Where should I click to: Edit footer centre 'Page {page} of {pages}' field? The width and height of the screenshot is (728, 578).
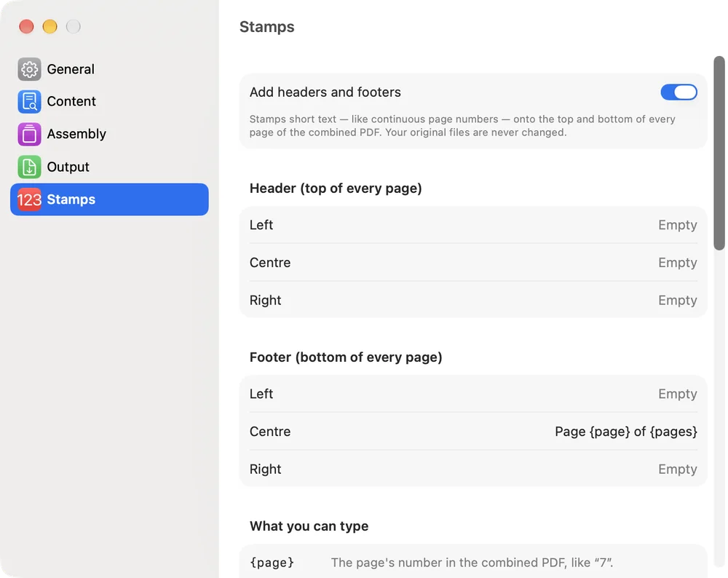click(x=473, y=431)
